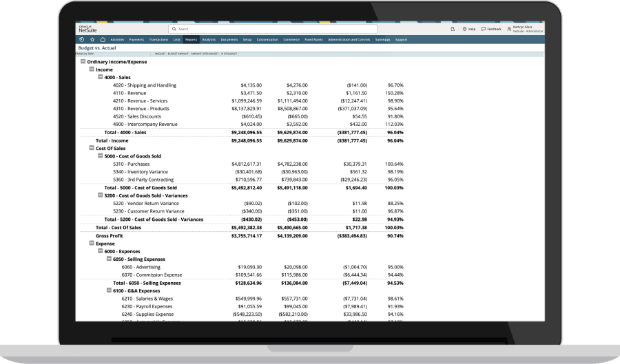
Task: Collapse the 6100 - G&A Expenses group
Action: point(109,290)
